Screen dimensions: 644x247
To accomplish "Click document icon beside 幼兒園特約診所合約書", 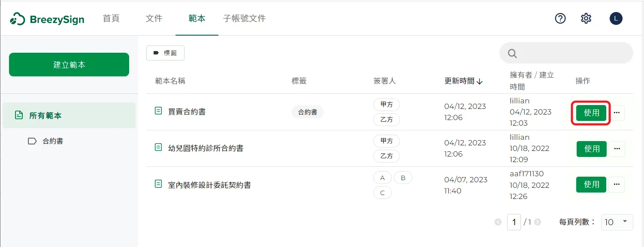I will tap(158, 148).
